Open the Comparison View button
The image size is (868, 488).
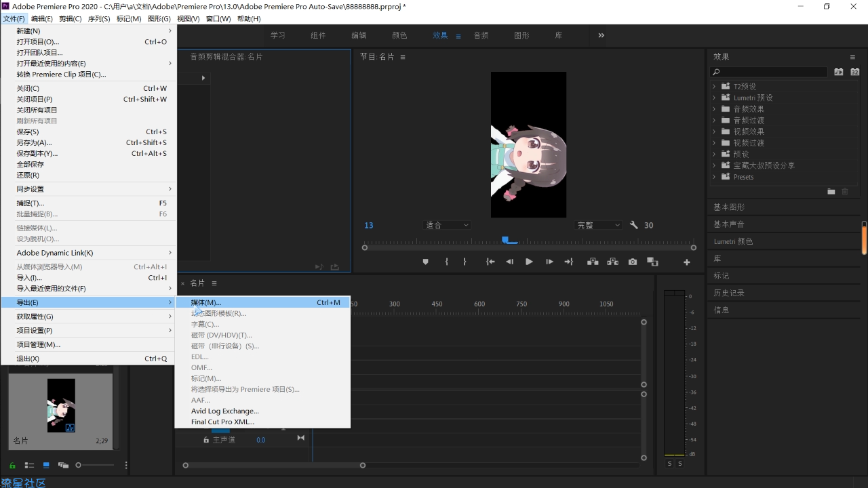point(652,262)
